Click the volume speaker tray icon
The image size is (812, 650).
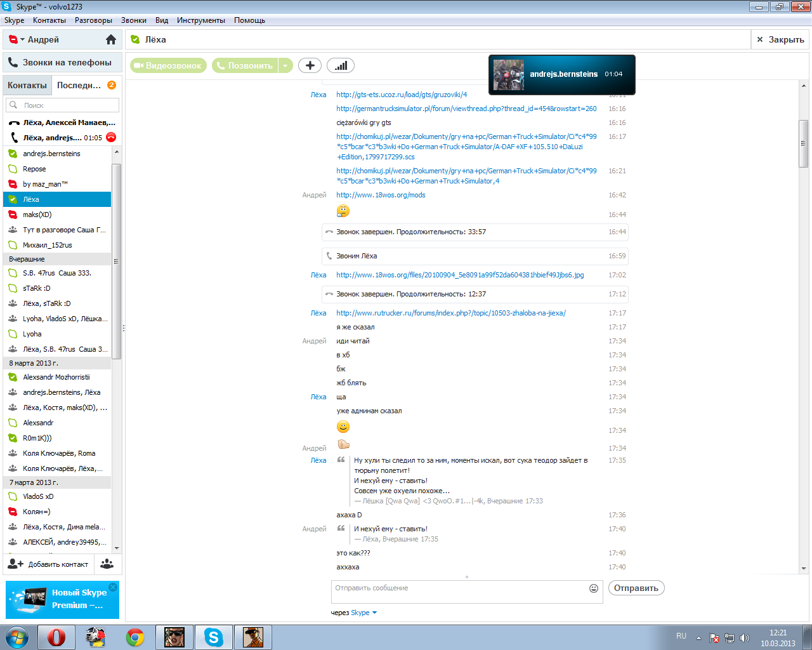point(745,638)
